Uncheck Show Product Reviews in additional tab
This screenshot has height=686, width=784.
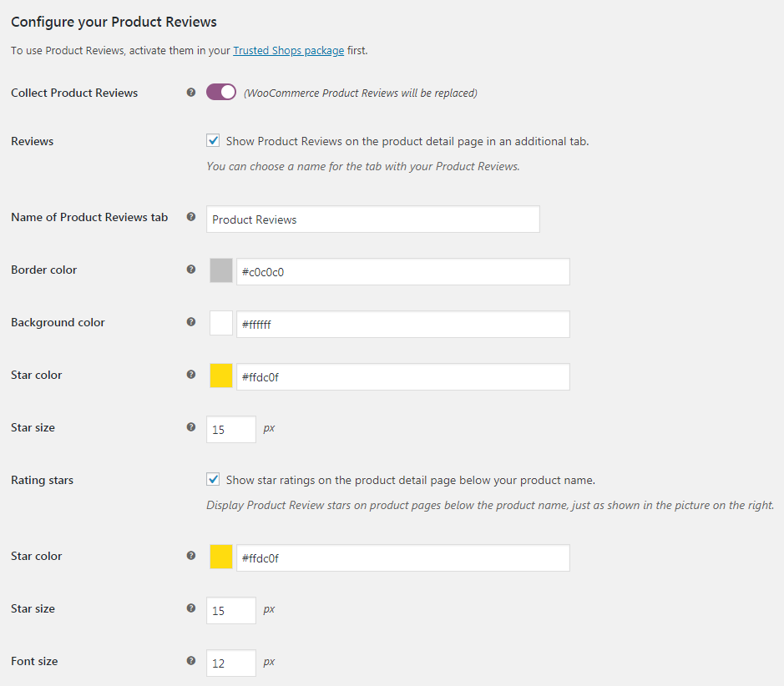coord(213,140)
